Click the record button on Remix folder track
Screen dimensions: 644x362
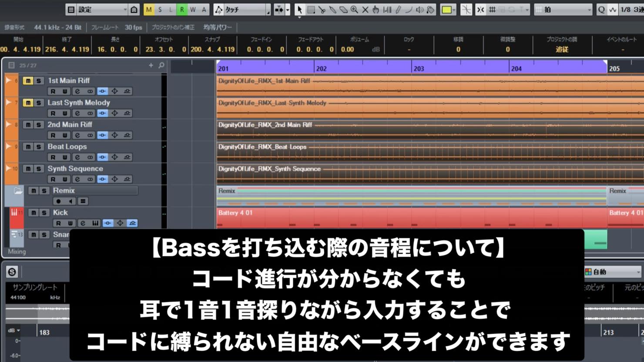coord(58,201)
